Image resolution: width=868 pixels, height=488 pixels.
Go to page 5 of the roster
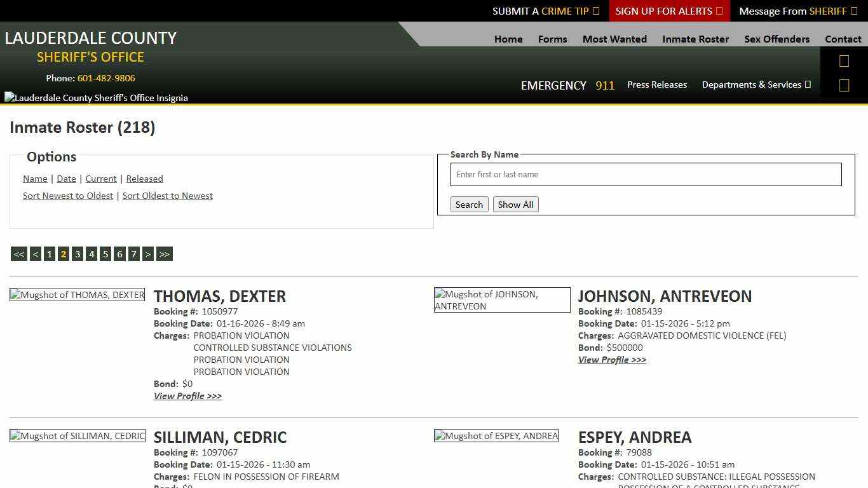click(x=105, y=254)
